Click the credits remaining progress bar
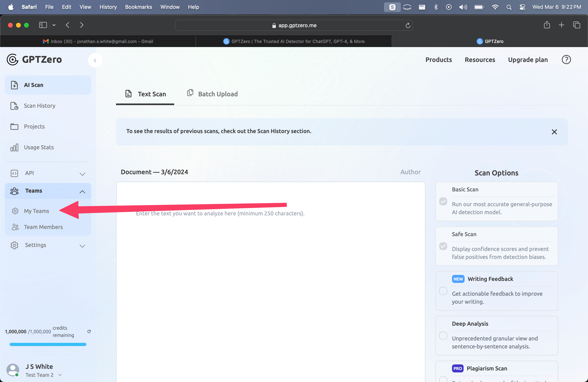Viewport: 588px width, 382px height. point(48,344)
